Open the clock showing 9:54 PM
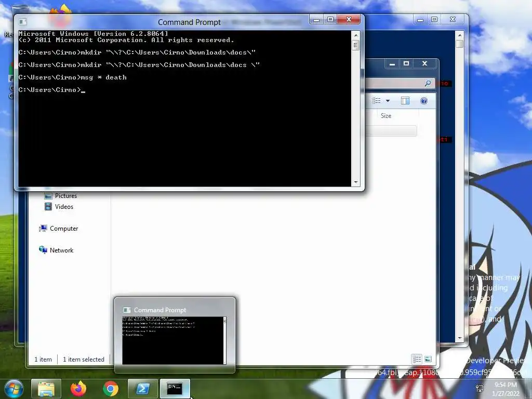532x399 pixels. pyautogui.click(x=506, y=389)
